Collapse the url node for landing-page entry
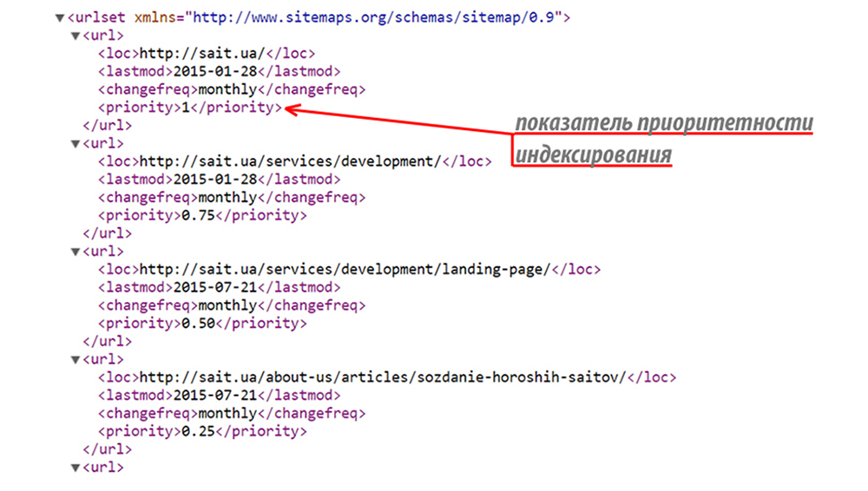868x491 pixels. pos(75,252)
